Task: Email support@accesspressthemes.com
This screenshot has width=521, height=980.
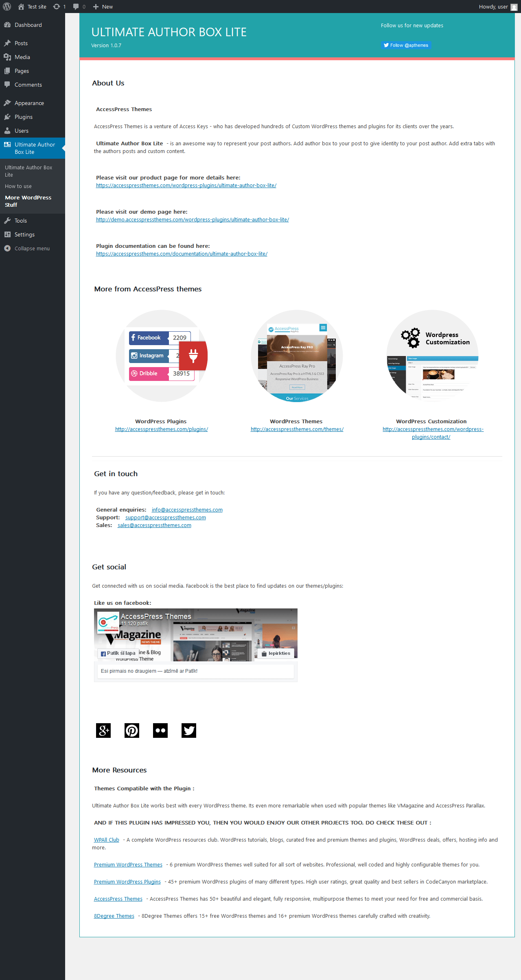Action: pos(166,518)
